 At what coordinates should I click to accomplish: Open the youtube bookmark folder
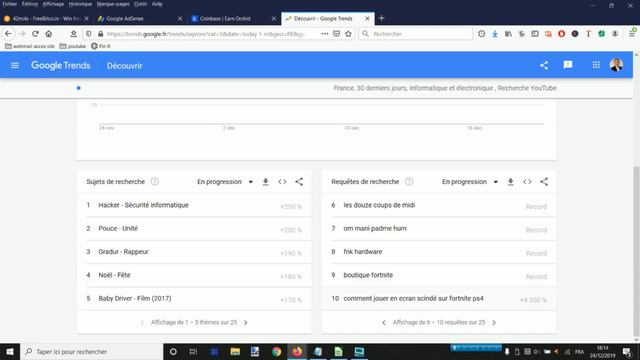[73, 46]
